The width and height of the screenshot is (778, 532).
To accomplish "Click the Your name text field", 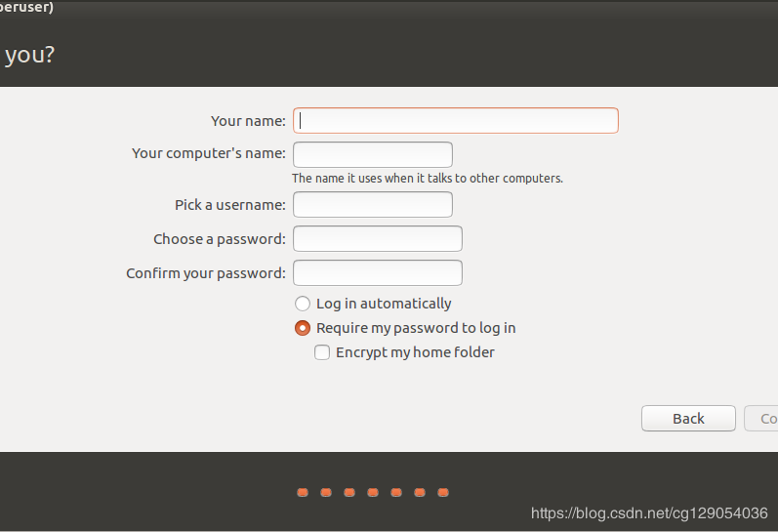I will (x=456, y=120).
